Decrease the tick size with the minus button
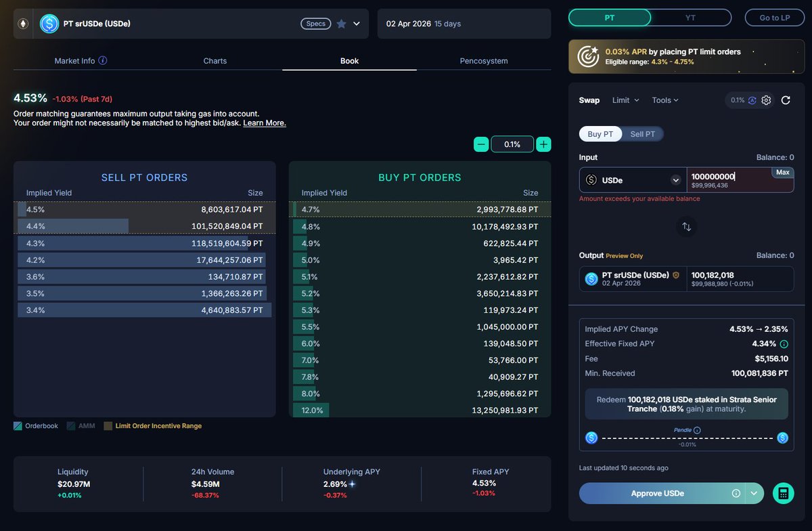The width and height of the screenshot is (812, 531). click(x=481, y=144)
